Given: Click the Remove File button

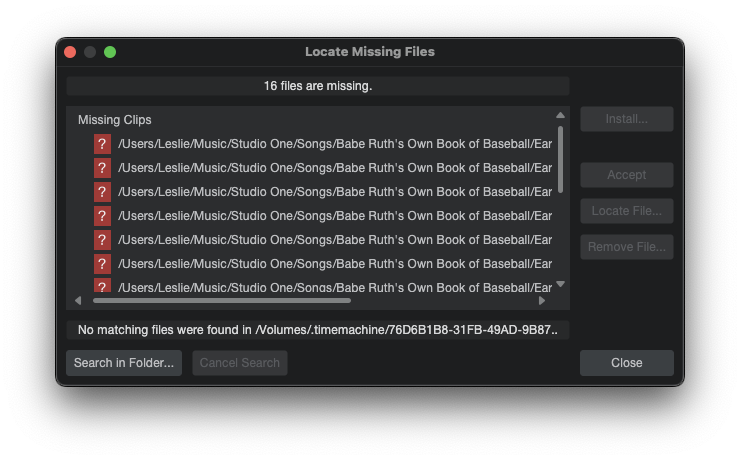Looking at the screenshot, I should pyautogui.click(x=626, y=247).
